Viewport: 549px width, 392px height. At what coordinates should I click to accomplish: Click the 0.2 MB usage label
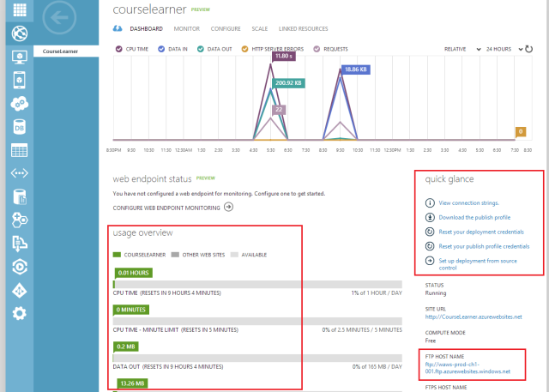tap(126, 347)
